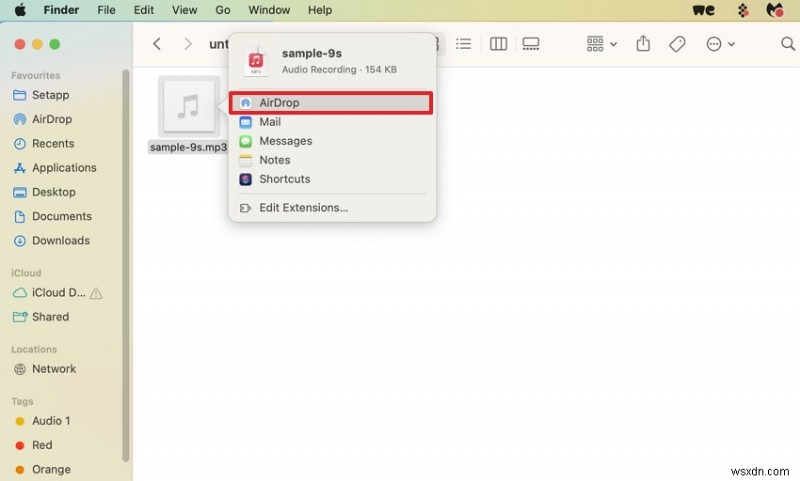Close the Finder window with red button
Viewport: 800px width, 481px height.
click(x=20, y=44)
